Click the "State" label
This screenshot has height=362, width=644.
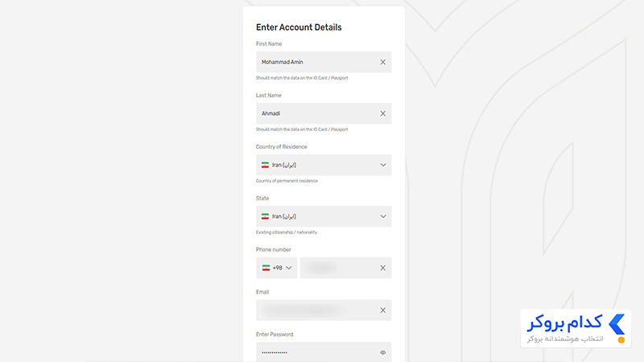(262, 198)
